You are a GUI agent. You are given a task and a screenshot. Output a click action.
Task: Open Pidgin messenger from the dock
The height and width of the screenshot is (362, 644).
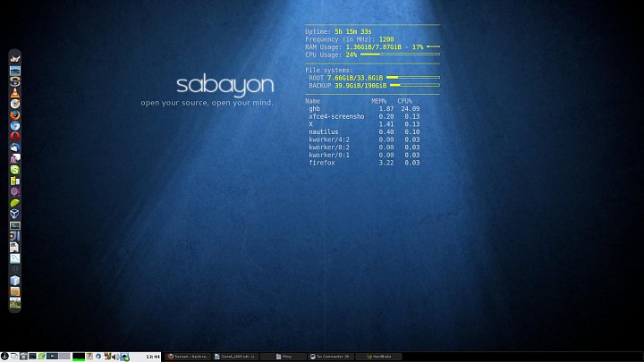pos(15,158)
